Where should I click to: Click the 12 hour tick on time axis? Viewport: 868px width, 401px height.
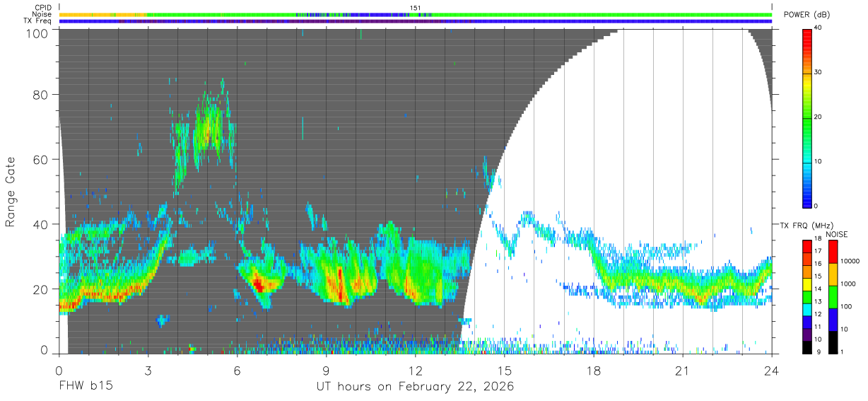click(416, 371)
